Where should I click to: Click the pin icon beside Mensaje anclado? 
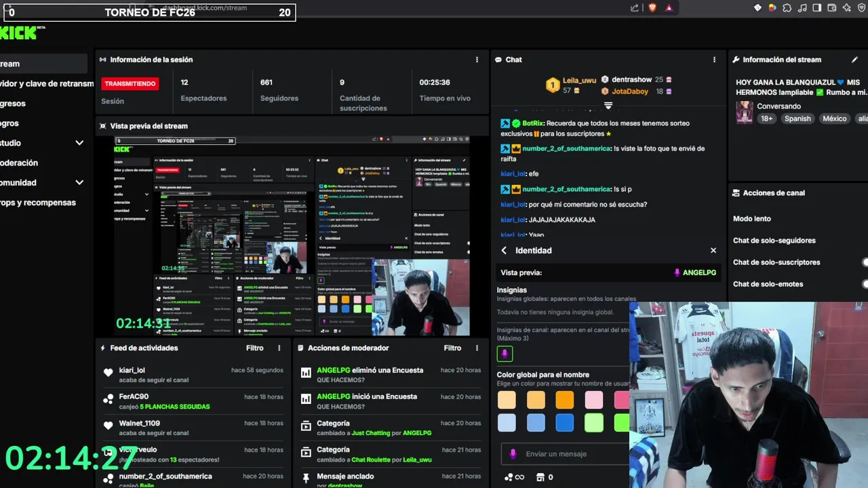(x=306, y=478)
